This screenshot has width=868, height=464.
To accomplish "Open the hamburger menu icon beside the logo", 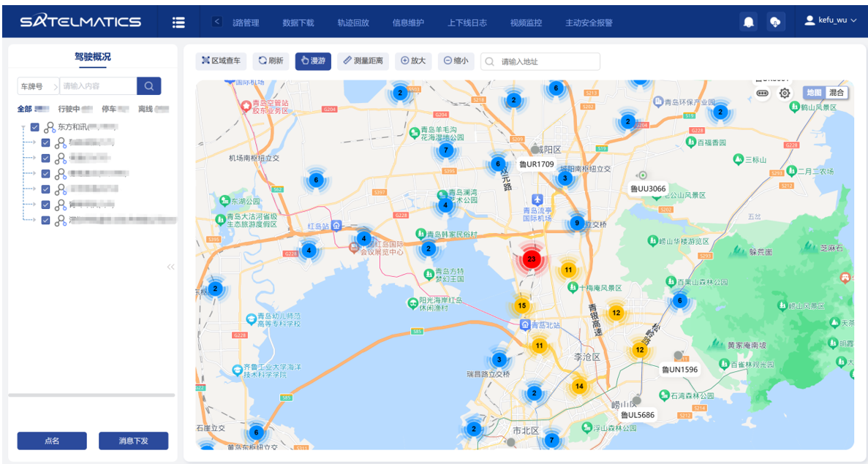I will tap(178, 22).
